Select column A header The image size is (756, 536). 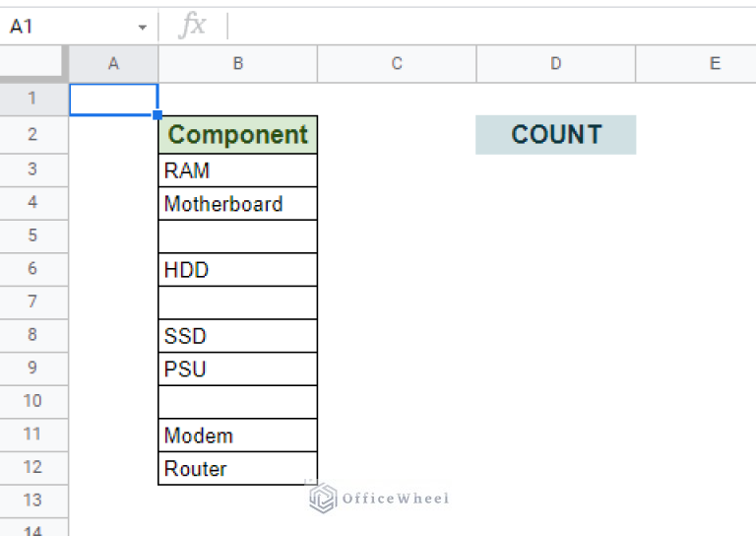(113, 64)
